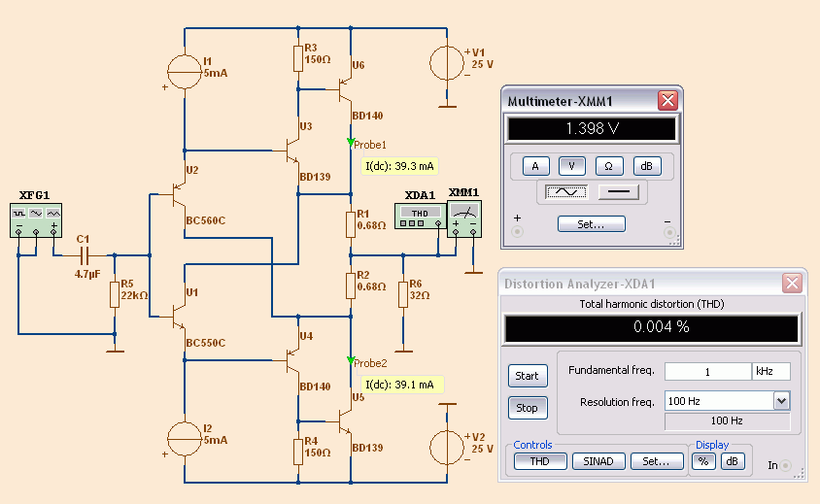Click the triangle wave button on XFG1
The width and height of the screenshot is (820, 504).
tap(53, 213)
